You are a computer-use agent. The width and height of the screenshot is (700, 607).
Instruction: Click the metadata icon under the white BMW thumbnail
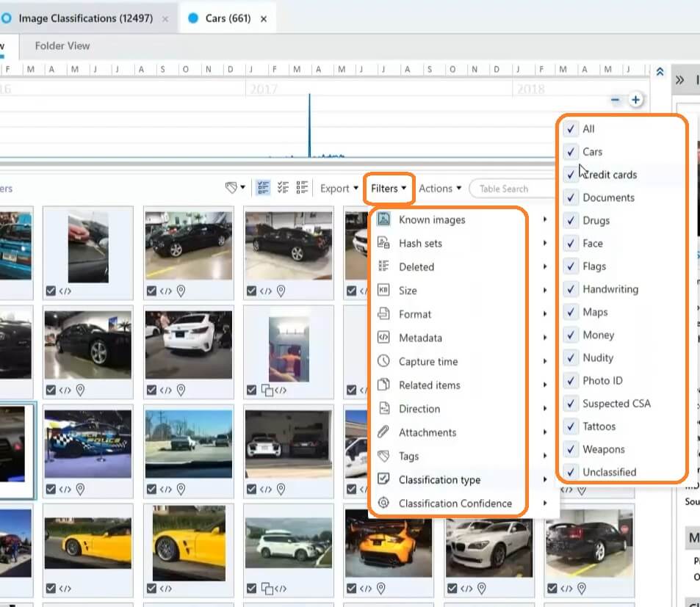[466, 589]
